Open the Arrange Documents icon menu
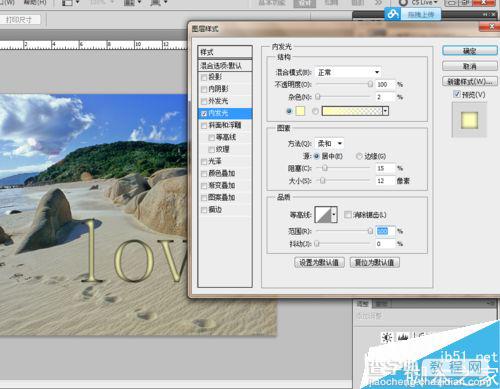Viewport: 500px width, 389px height. [132, 3]
